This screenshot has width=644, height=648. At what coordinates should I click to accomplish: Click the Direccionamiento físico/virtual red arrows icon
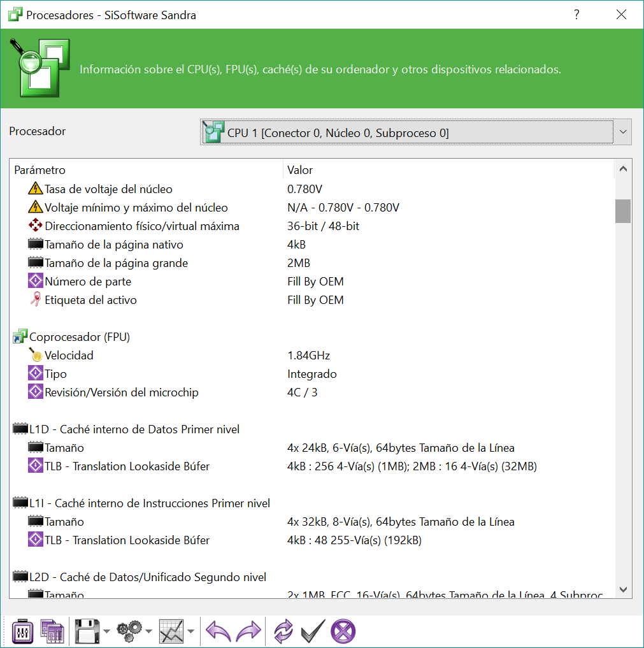point(36,225)
